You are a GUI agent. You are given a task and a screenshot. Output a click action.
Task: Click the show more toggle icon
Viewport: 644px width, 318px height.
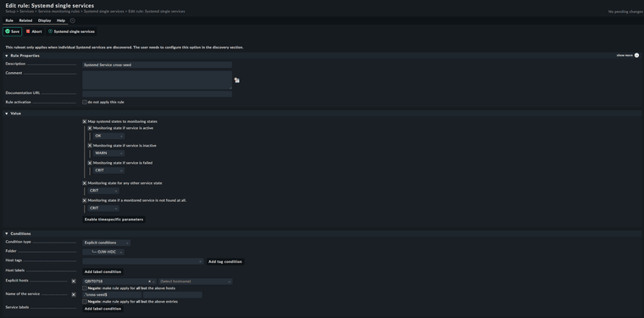[x=636, y=55]
